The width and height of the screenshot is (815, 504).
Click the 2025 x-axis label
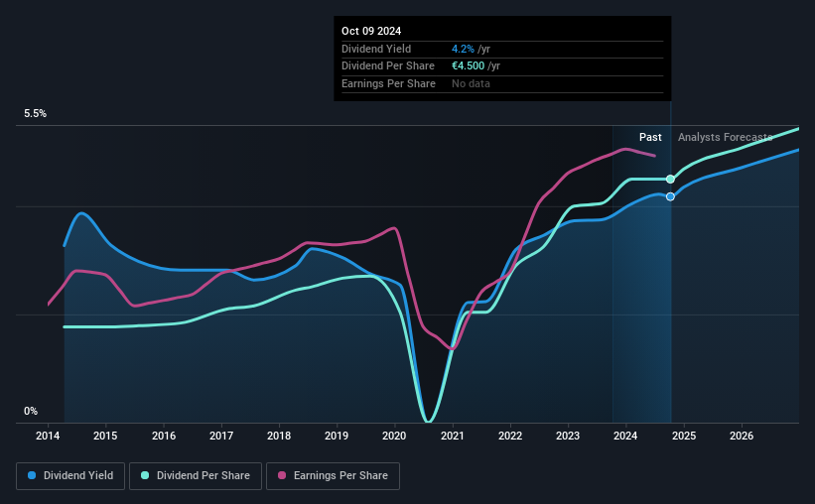pyautogui.click(x=684, y=436)
